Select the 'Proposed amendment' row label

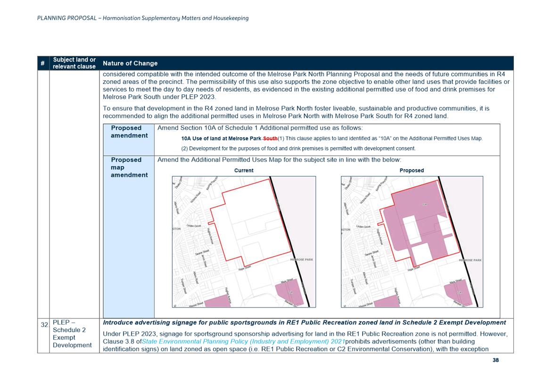click(x=129, y=132)
